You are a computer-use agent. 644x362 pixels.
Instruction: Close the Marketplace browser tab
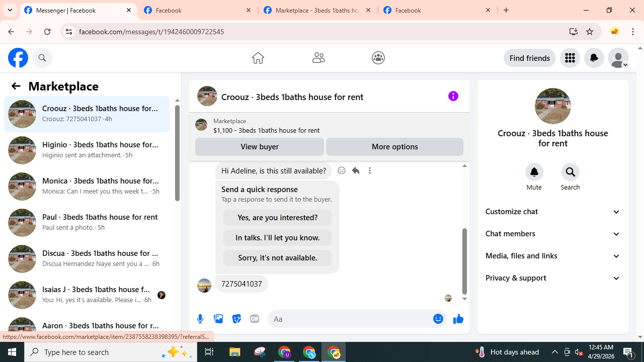(368, 10)
